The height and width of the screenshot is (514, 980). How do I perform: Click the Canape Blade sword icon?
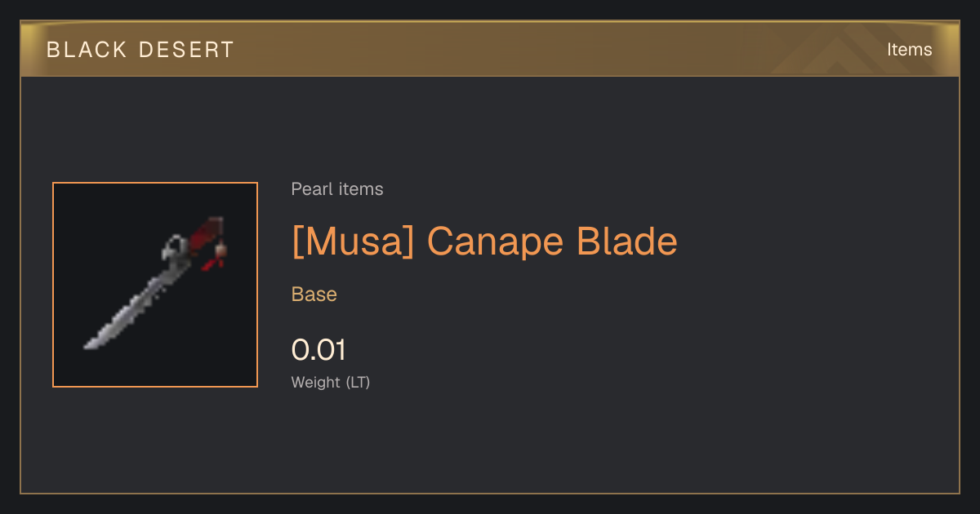(155, 284)
